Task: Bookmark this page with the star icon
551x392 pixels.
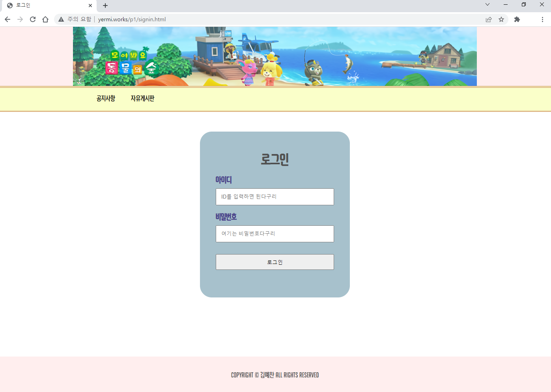Action: [501, 19]
